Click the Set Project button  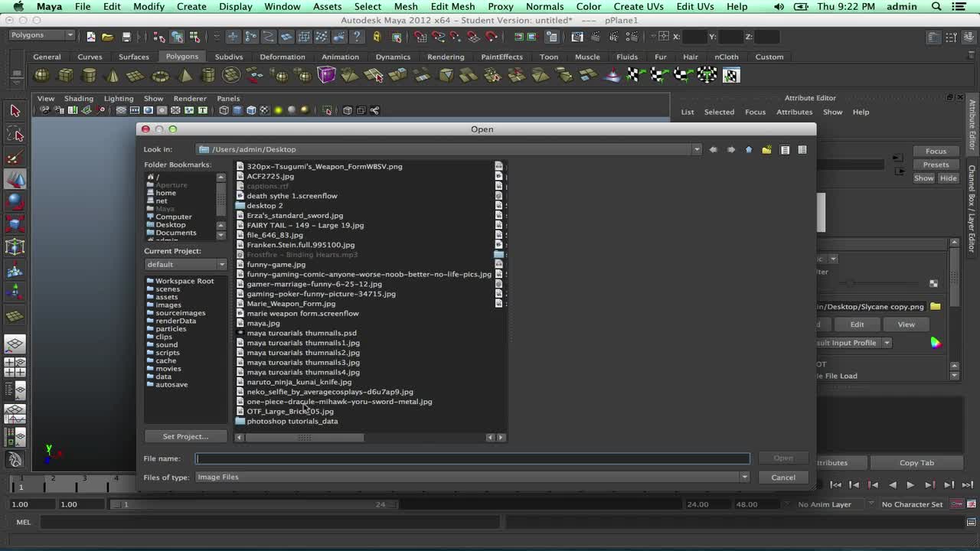pyautogui.click(x=185, y=436)
